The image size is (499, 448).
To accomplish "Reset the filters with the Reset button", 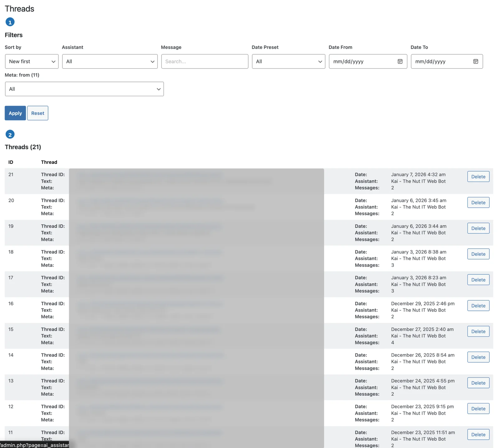I will 37,113.
